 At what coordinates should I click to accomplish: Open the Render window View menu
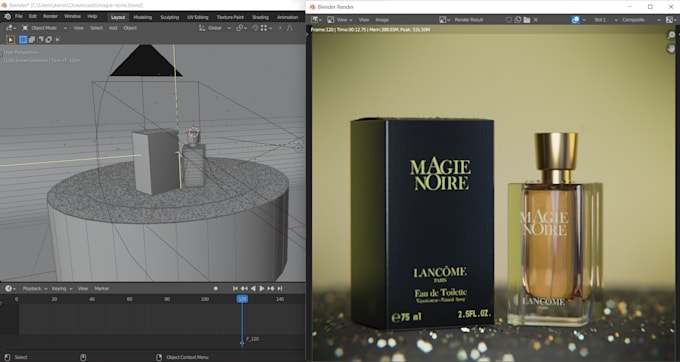[364, 20]
